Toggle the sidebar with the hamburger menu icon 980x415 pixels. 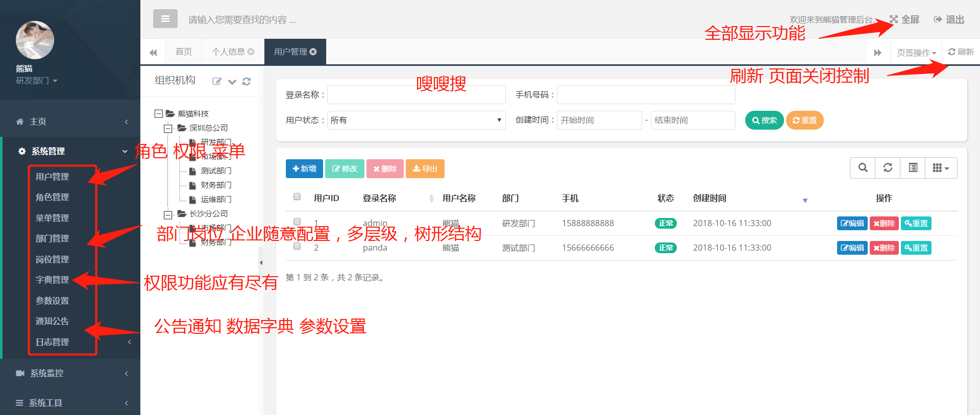(165, 19)
